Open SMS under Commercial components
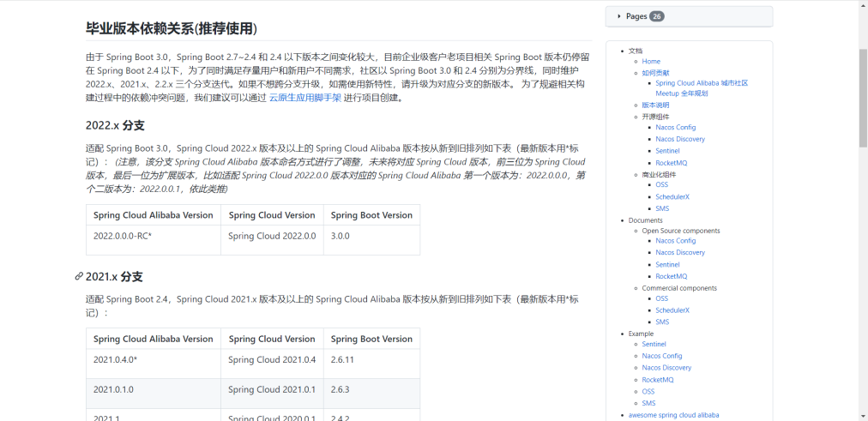The height and width of the screenshot is (421, 868). click(662, 322)
